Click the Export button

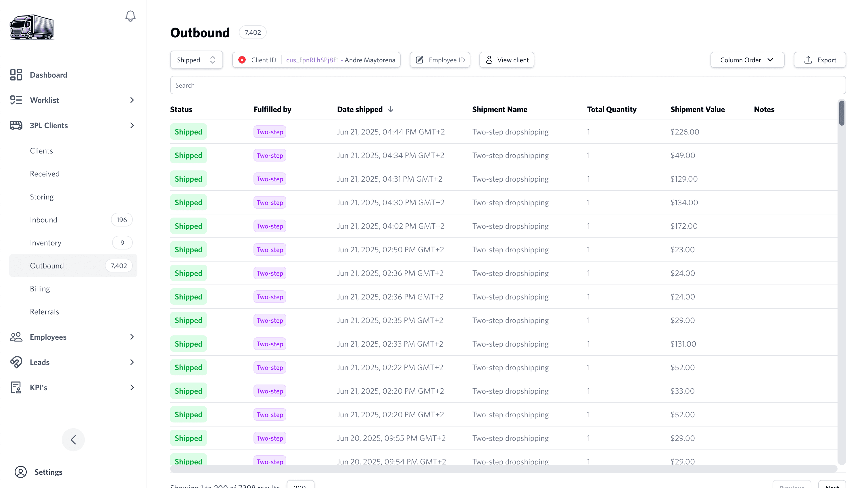[x=819, y=60]
